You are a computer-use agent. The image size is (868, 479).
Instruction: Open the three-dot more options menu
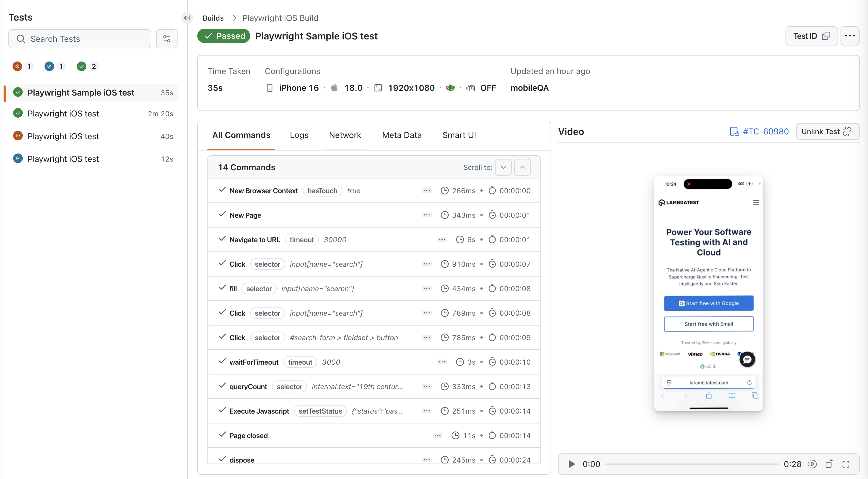point(849,36)
